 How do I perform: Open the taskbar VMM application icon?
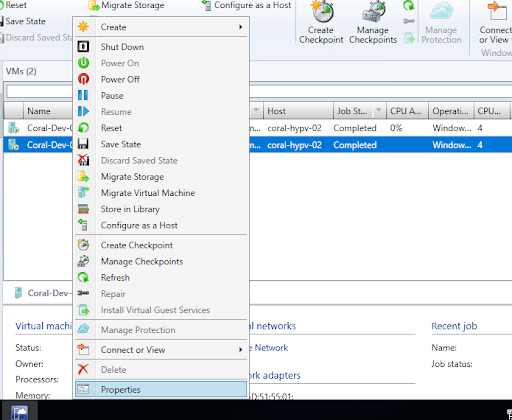[19, 411]
